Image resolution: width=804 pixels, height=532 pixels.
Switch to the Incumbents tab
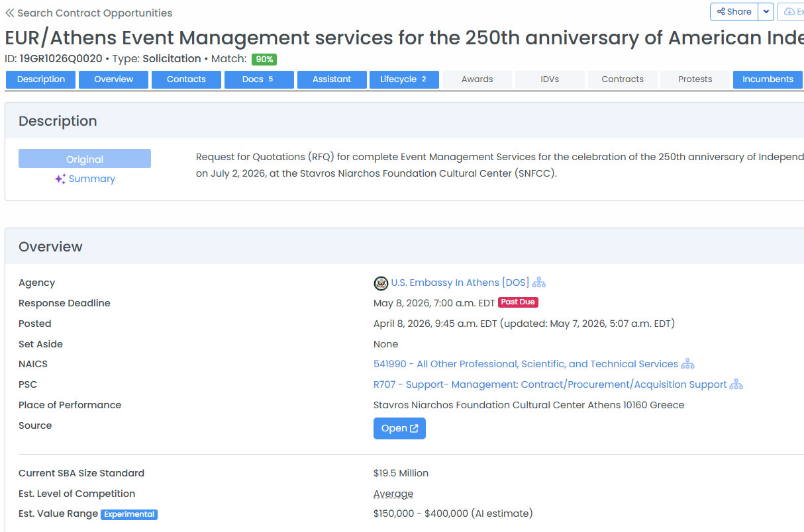768,79
